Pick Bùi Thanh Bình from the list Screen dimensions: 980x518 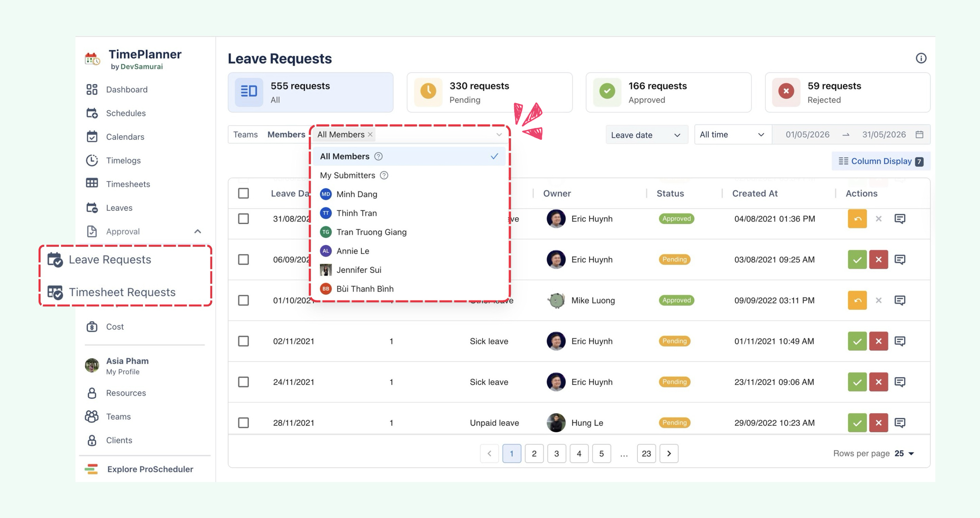tap(409, 289)
